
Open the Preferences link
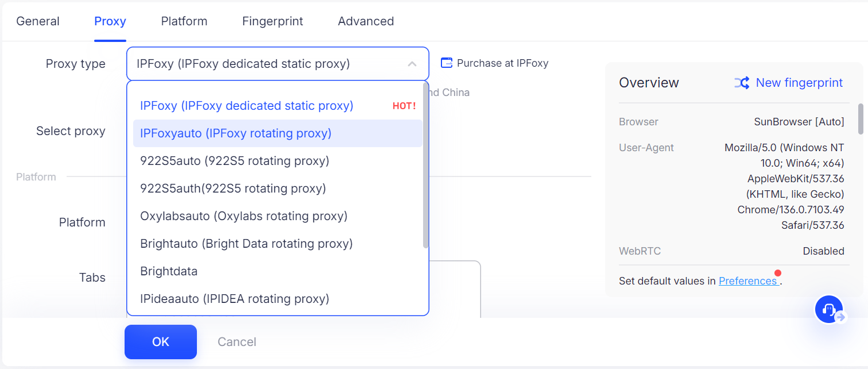[747, 281]
